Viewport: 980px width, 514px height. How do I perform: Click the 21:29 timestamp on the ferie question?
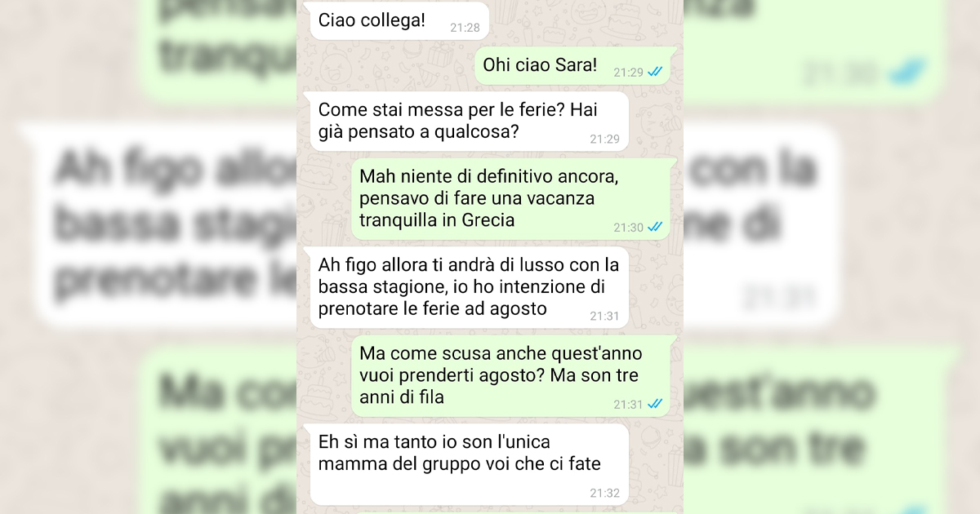click(604, 139)
